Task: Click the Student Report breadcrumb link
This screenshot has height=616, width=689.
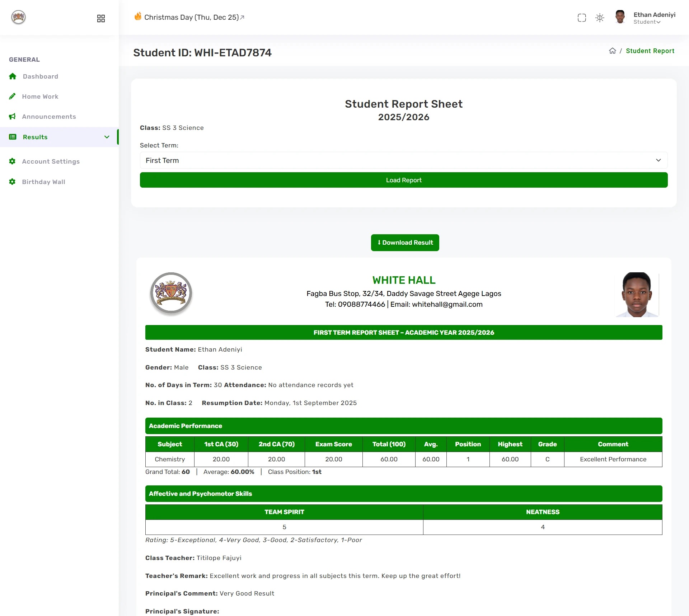Action: click(x=650, y=51)
